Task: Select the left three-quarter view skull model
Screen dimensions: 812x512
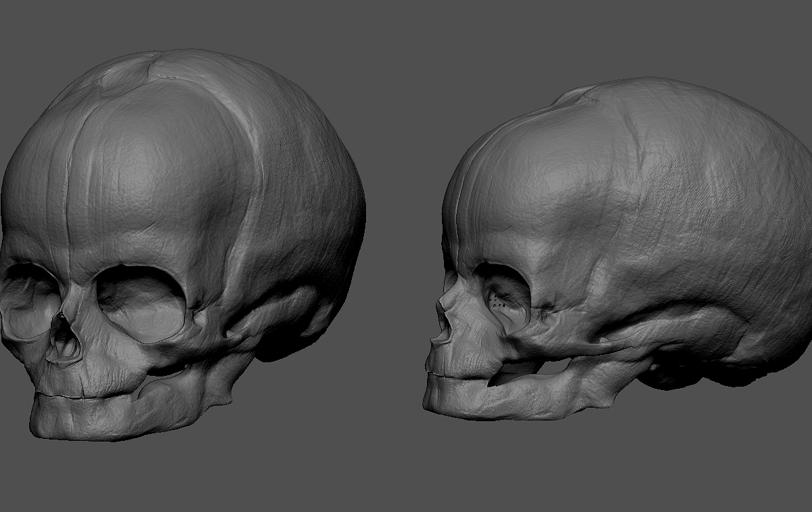Action: pos(183,244)
